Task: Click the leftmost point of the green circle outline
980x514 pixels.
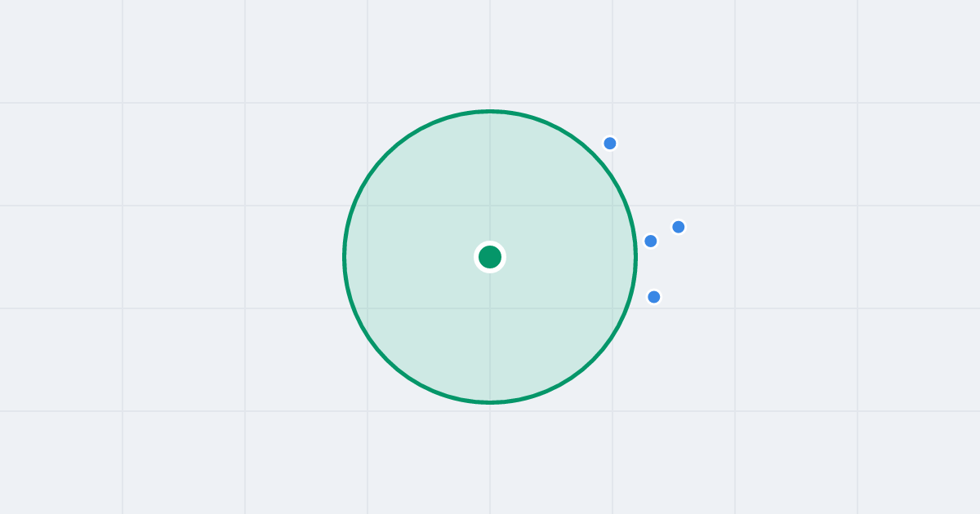Action: 345,257
